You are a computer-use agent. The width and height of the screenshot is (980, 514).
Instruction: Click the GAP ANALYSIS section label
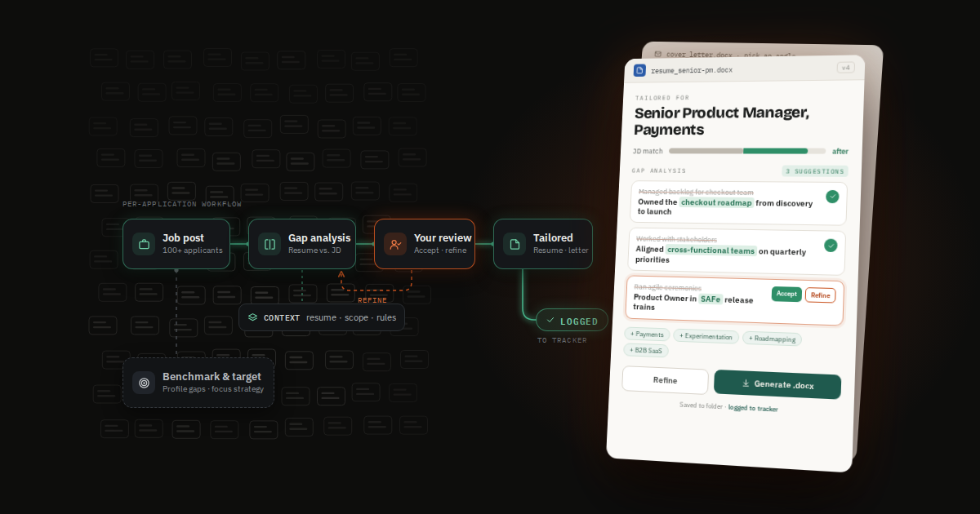click(659, 171)
